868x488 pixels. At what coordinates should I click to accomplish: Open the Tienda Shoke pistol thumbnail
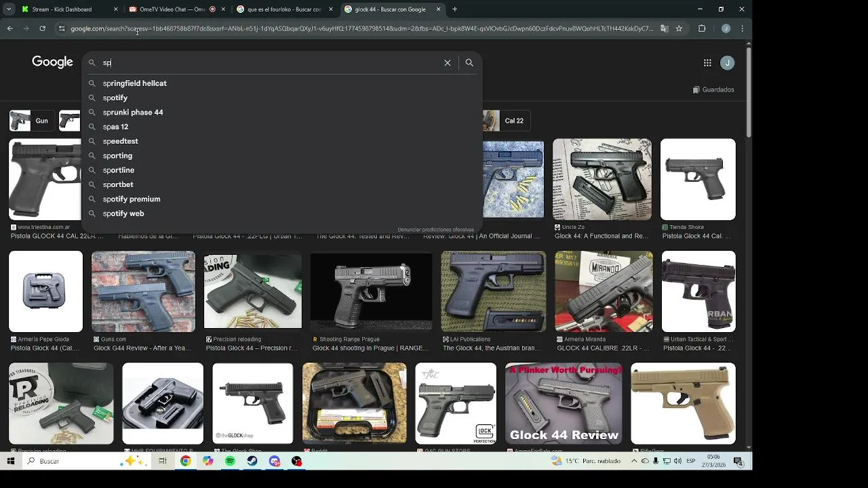pyautogui.click(x=698, y=180)
